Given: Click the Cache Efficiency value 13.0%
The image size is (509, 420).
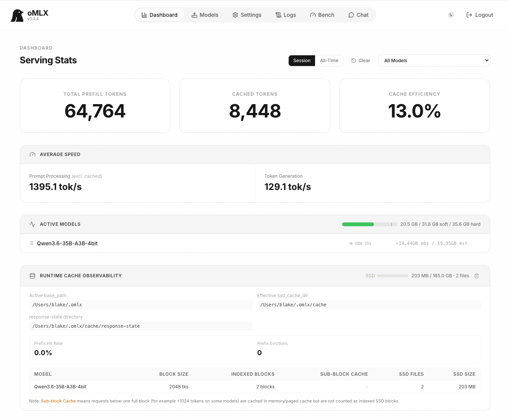Looking at the screenshot, I should click(x=415, y=111).
